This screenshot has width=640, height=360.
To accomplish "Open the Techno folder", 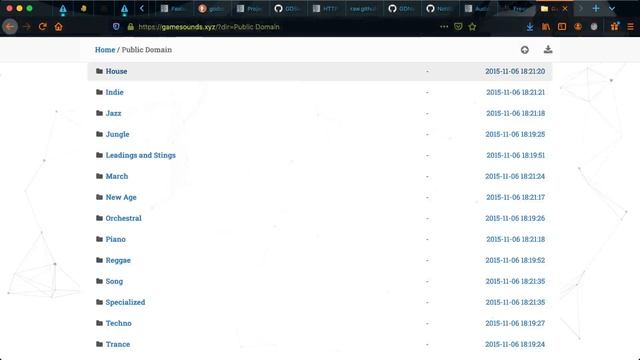I will coord(118,323).
